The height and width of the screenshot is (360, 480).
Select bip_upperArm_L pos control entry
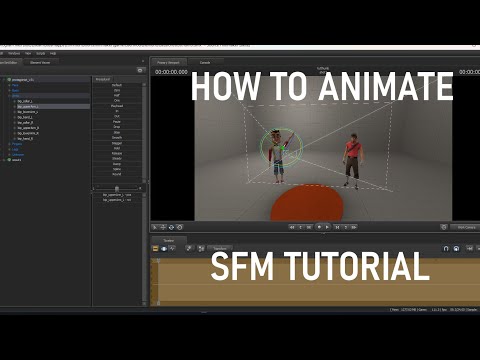(117, 195)
